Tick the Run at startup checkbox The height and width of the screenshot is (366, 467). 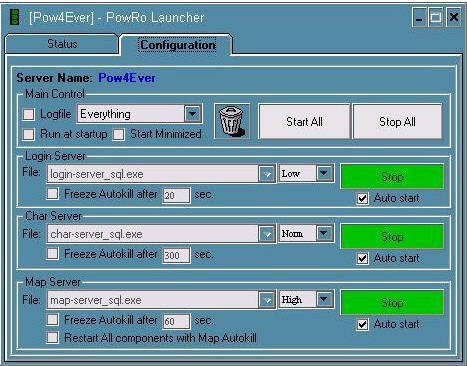(x=28, y=134)
